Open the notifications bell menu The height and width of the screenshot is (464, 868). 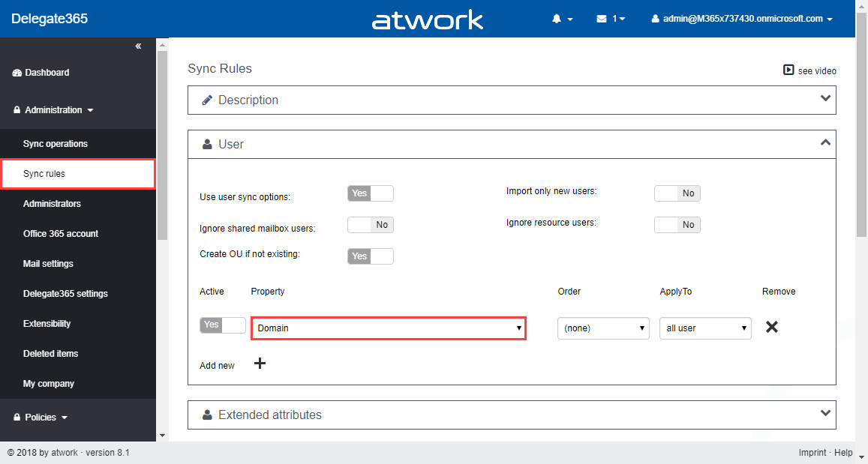[557, 19]
